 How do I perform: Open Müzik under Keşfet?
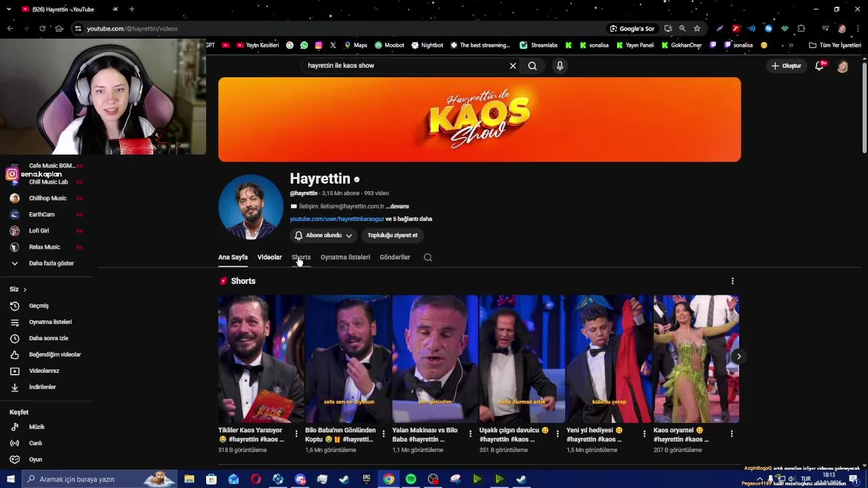click(x=46, y=427)
